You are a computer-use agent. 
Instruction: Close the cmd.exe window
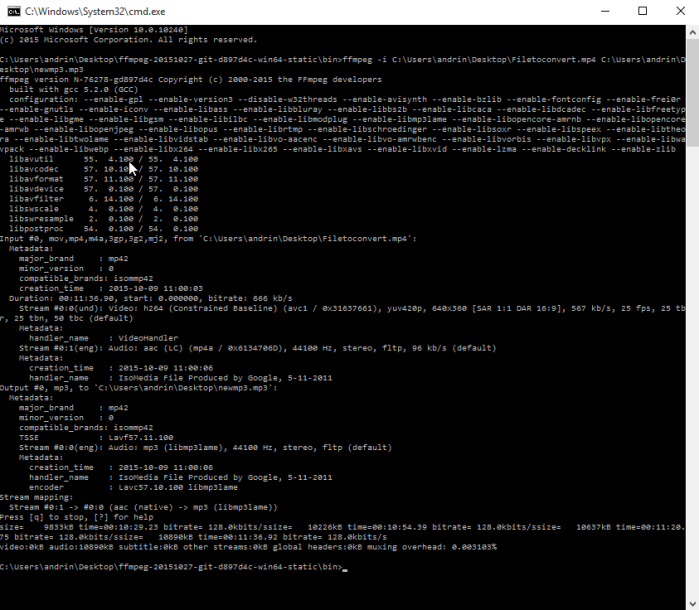680,12
